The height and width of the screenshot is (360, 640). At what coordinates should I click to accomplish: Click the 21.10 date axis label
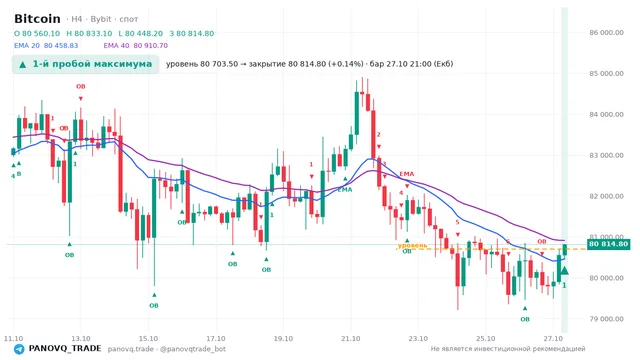click(x=351, y=339)
